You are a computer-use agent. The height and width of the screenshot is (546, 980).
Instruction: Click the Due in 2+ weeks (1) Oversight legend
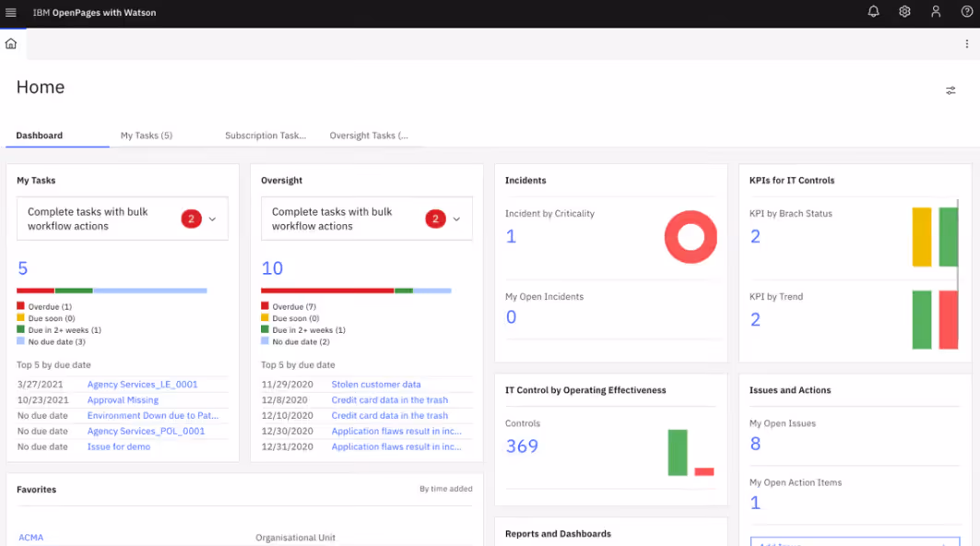point(303,329)
